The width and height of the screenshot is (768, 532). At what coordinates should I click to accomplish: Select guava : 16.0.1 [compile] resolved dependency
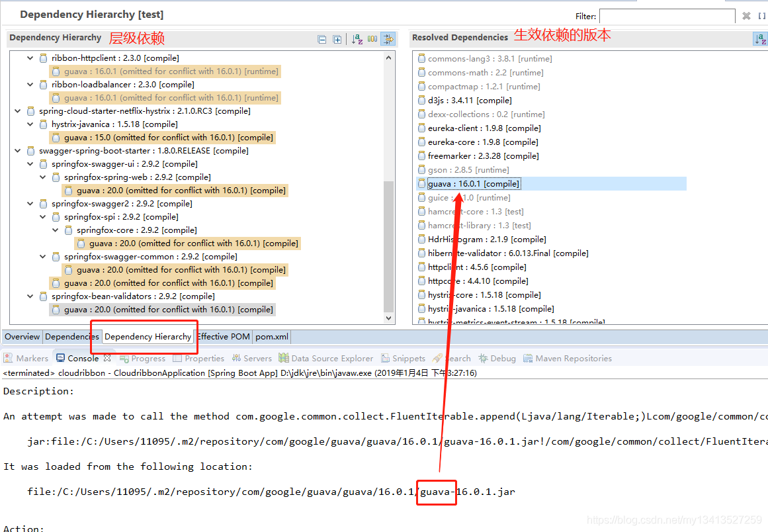(552, 184)
